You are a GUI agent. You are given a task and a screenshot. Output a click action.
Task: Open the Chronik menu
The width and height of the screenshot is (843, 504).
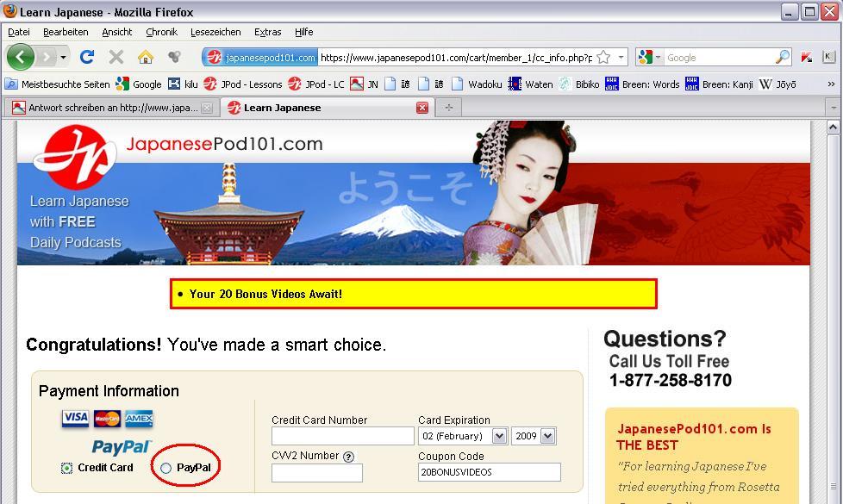(x=161, y=32)
